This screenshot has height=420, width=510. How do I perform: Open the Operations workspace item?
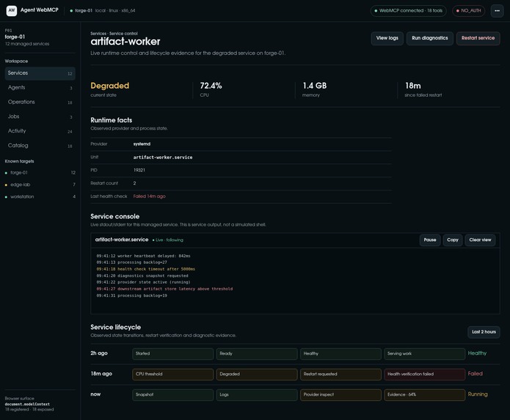pos(40,102)
